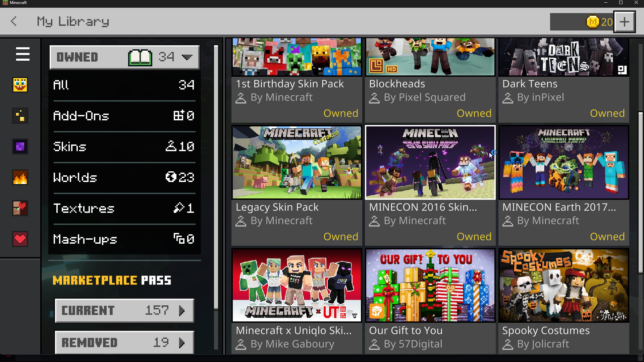Select the yellow face skins sidebar icon
The height and width of the screenshot is (362, 644).
[x=20, y=85]
